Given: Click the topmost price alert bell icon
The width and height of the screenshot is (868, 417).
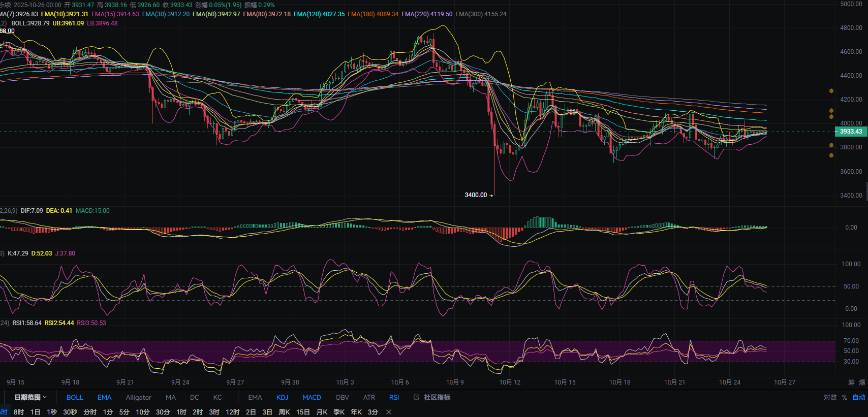Looking at the screenshot, I should tap(831, 91).
